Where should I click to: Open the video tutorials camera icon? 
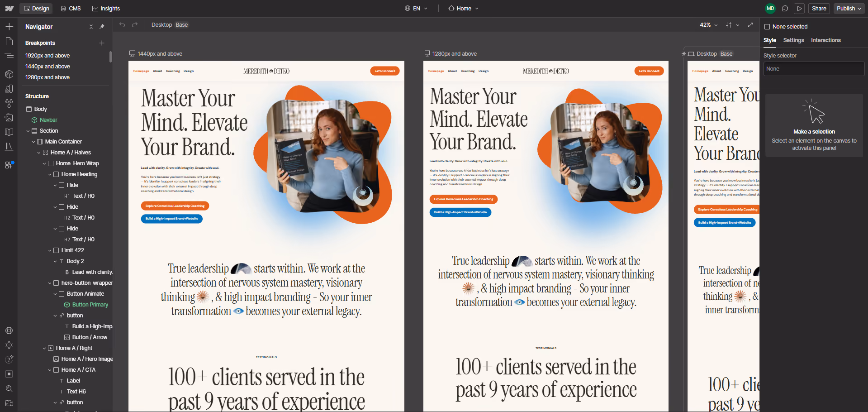pos(9,403)
